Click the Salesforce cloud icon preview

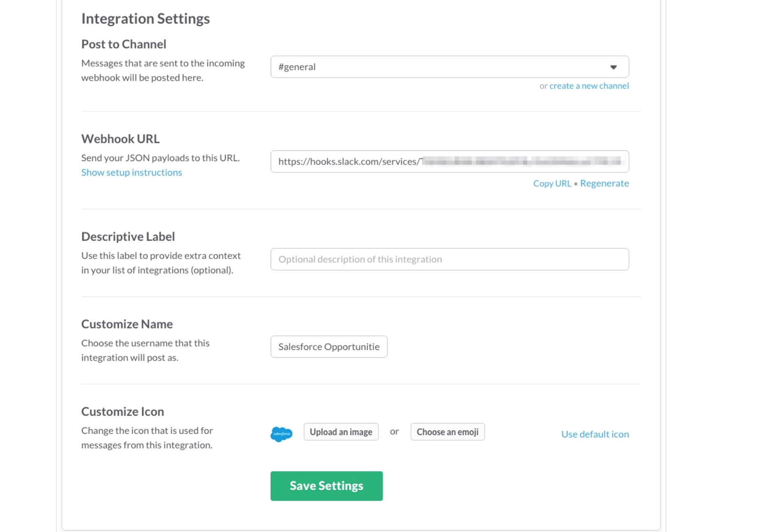click(281, 434)
